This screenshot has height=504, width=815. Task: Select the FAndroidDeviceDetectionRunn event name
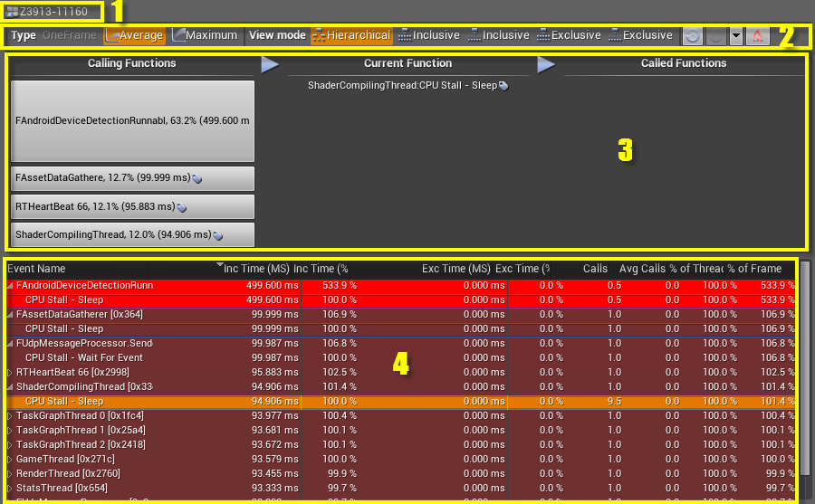point(84,285)
